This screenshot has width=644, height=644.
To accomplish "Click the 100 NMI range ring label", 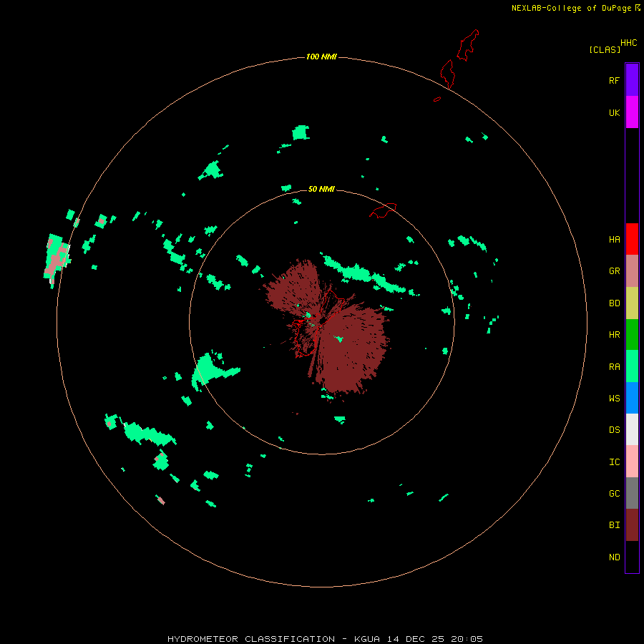I will (x=321, y=57).
